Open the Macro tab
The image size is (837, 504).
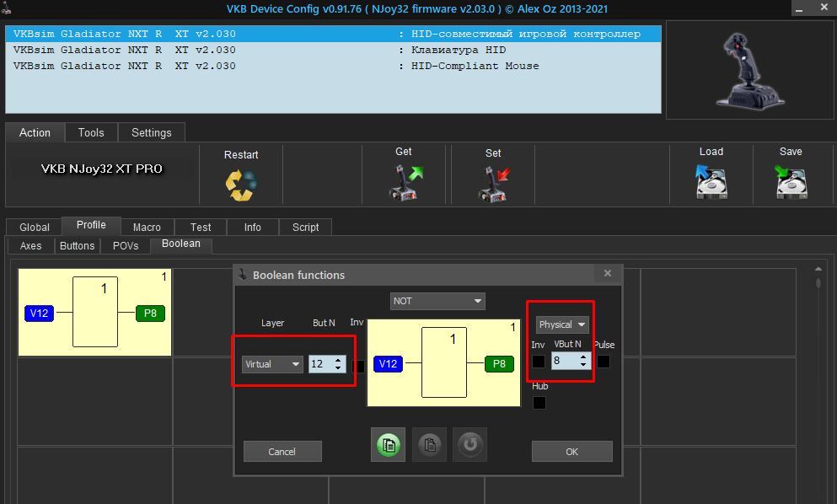pos(147,227)
